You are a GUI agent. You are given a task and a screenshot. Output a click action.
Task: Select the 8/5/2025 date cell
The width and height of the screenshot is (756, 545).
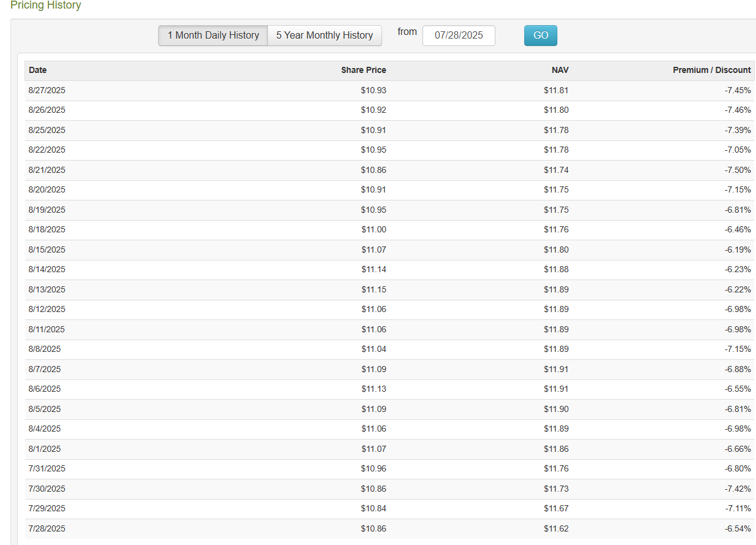coord(44,409)
